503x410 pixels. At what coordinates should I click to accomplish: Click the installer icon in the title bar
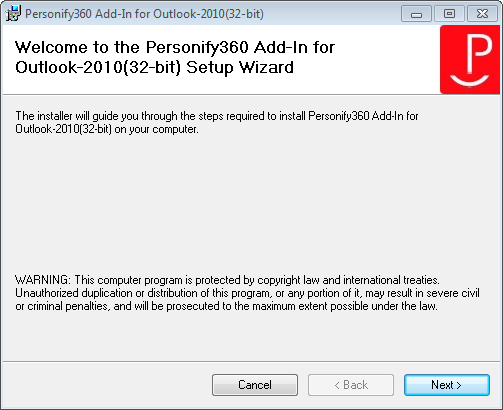[x=13, y=14]
